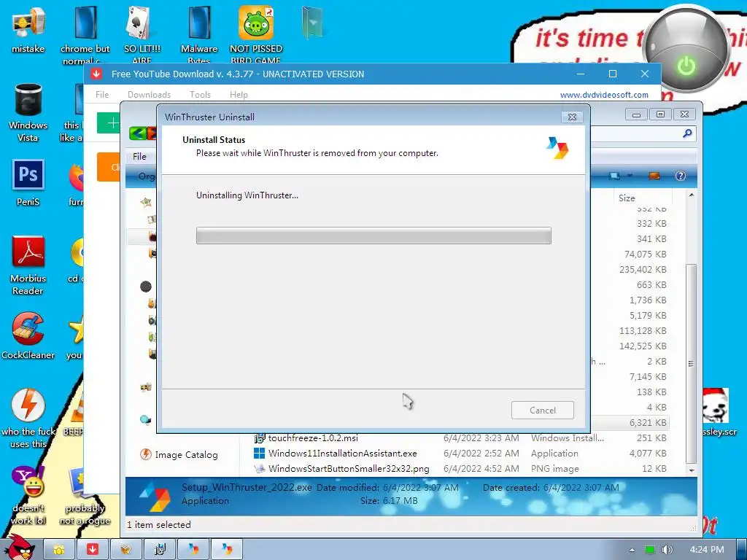Image resolution: width=747 pixels, height=560 pixels.
Task: Click the explorer view options icon
Action: pos(614,176)
